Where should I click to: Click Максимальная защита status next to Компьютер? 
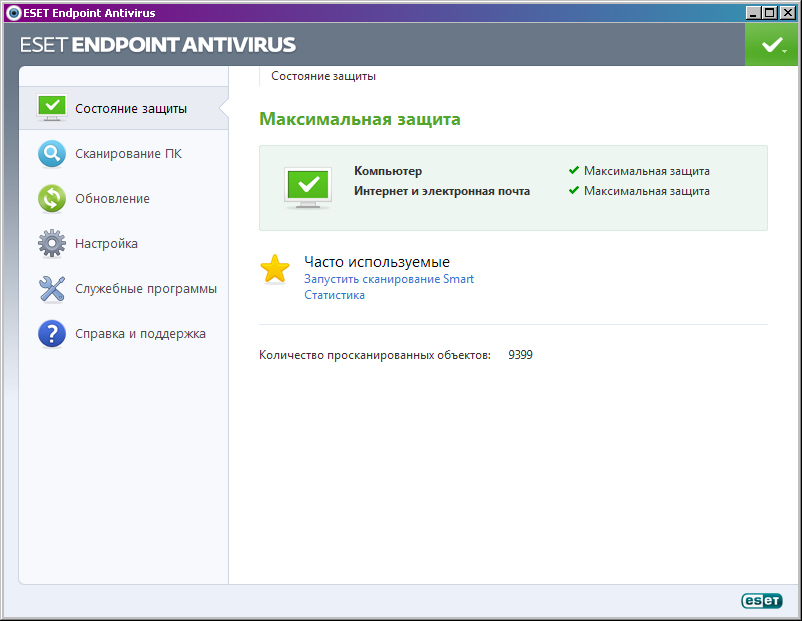tap(647, 171)
